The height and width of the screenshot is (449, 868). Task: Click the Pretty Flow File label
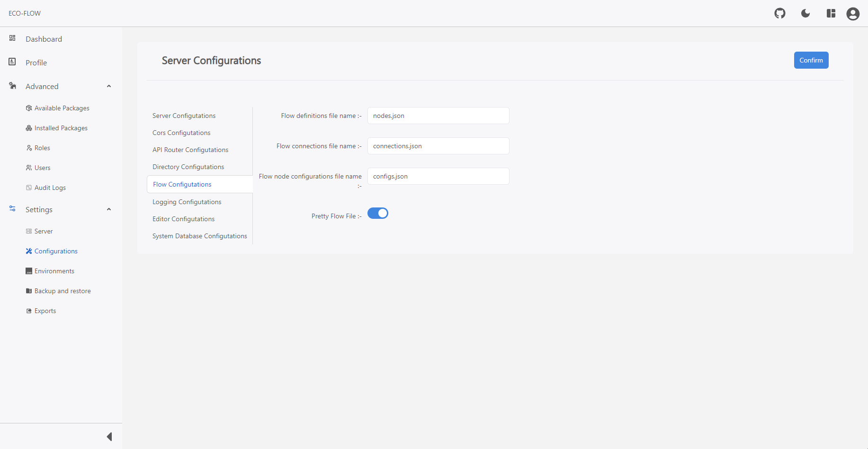point(336,216)
